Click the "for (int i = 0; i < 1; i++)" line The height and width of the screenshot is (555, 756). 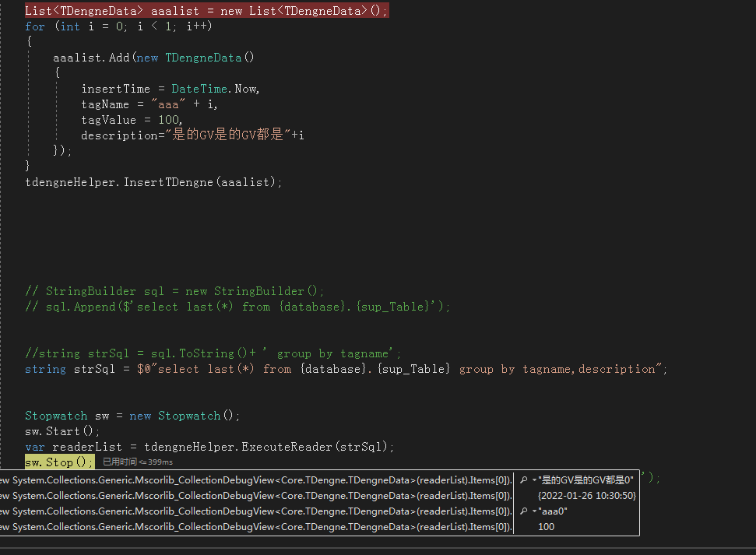pos(118,26)
